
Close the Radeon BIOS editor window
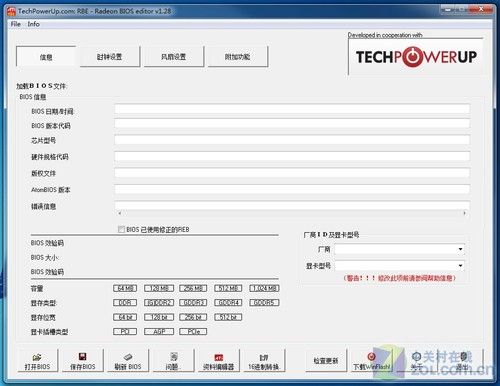(481, 10)
